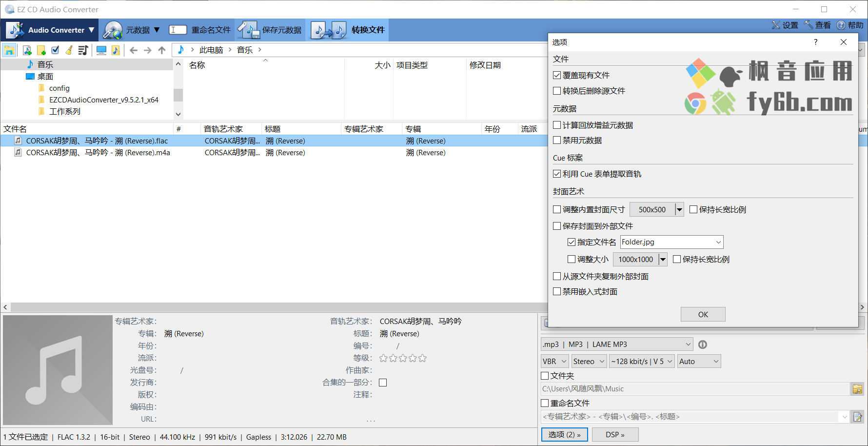Open the .mp3 LAME MP3 format dropdown

point(617,345)
